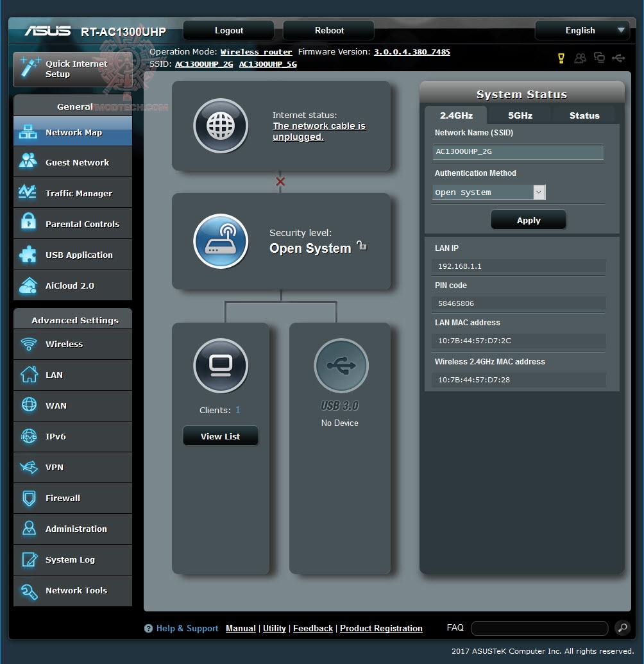The image size is (644, 664).
Task: Click the Reboot button
Action: (329, 31)
